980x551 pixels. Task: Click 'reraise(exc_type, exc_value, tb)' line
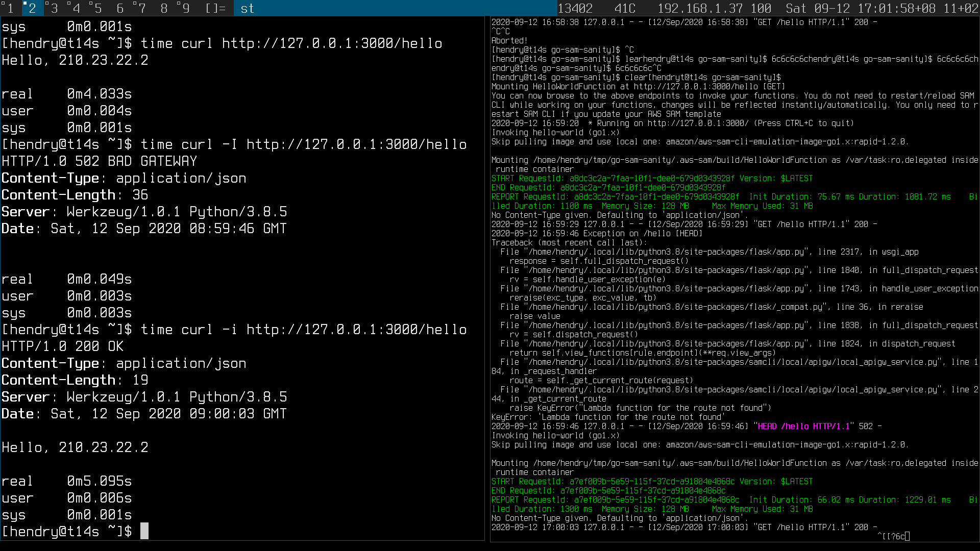(x=583, y=298)
